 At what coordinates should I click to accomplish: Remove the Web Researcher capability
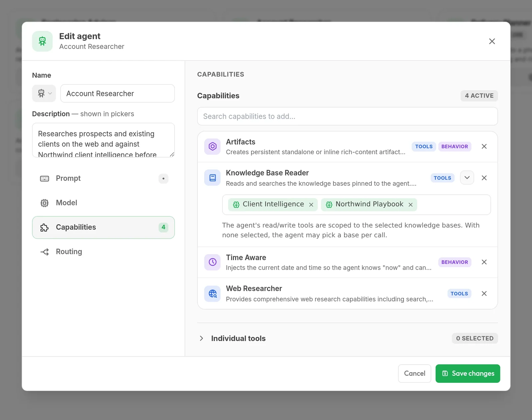click(484, 293)
